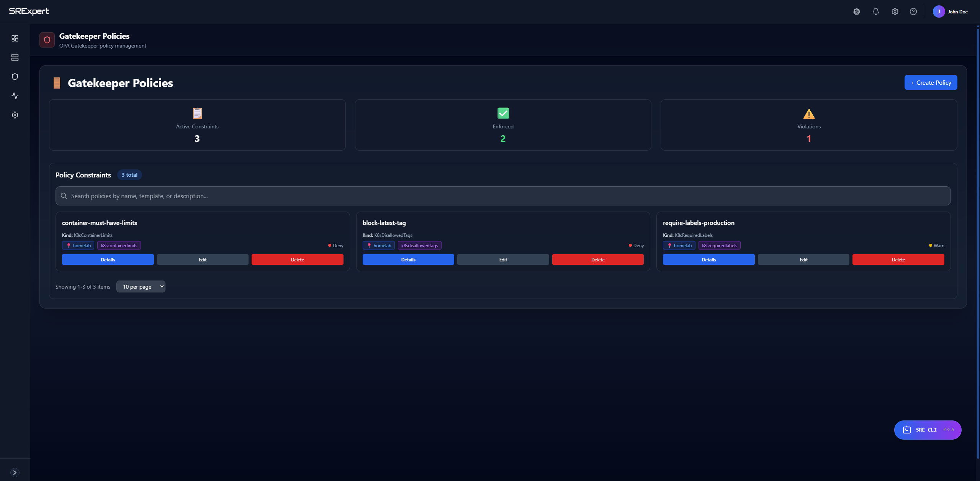Click the server stack sidebar icon
Image resolution: width=980 pixels, height=481 pixels.
click(15, 57)
